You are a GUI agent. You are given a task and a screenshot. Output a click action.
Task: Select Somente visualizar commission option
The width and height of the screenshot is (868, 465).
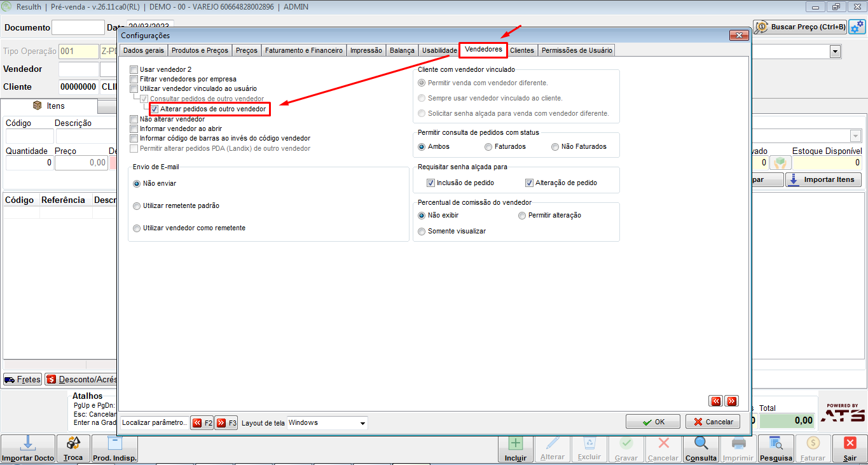pos(422,232)
